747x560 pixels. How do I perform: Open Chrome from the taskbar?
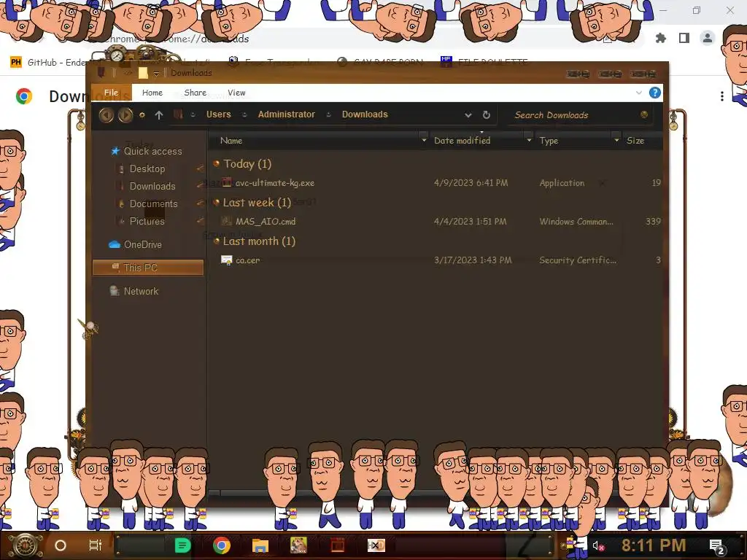coord(222,545)
